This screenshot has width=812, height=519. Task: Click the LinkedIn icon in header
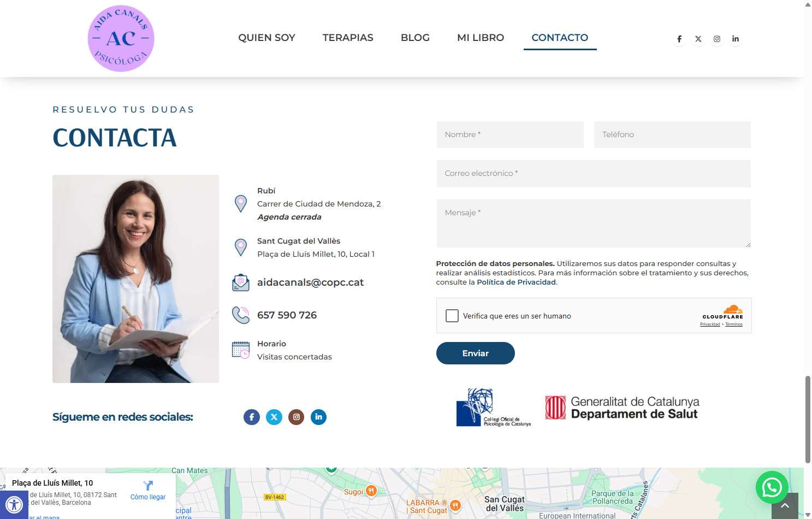tap(736, 39)
